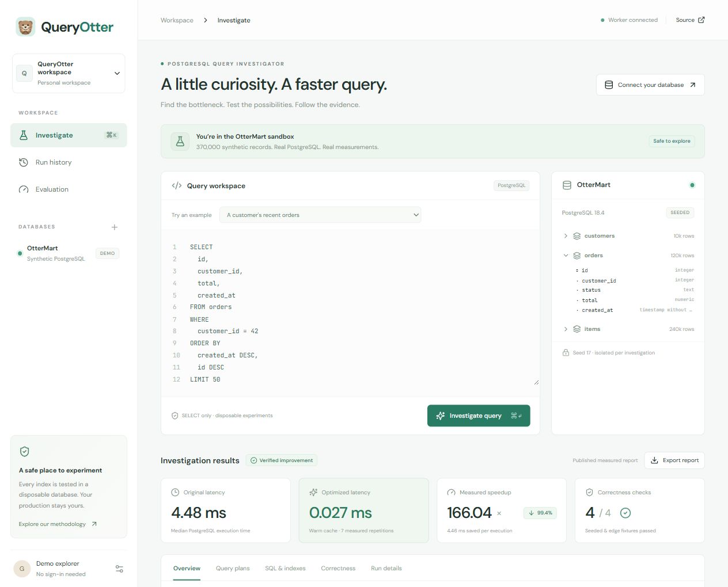
Task: Switch to the SQL & indexes tab
Action: click(x=285, y=569)
